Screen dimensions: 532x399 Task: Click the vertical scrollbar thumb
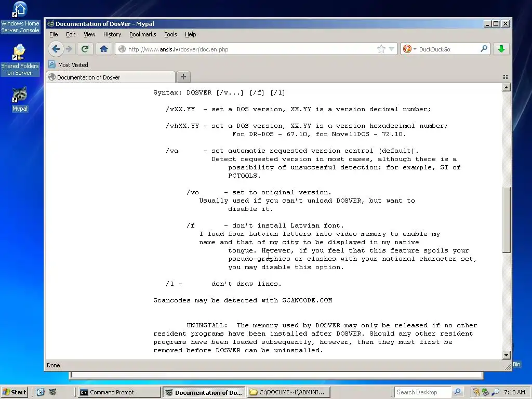coord(506,220)
